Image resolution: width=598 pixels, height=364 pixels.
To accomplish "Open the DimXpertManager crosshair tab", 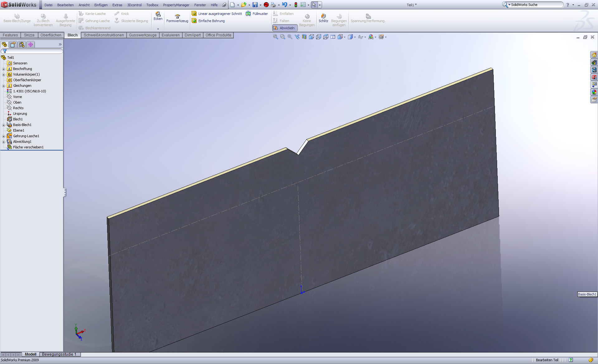I will pyautogui.click(x=31, y=44).
